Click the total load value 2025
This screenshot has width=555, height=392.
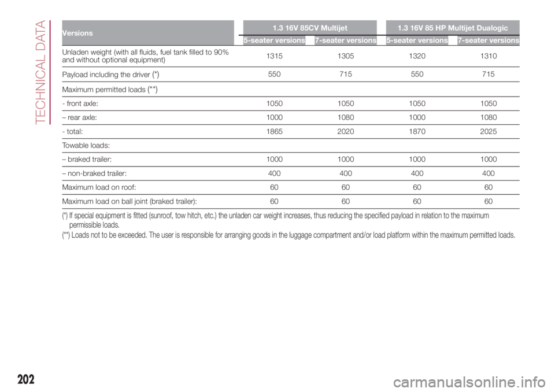point(489,131)
